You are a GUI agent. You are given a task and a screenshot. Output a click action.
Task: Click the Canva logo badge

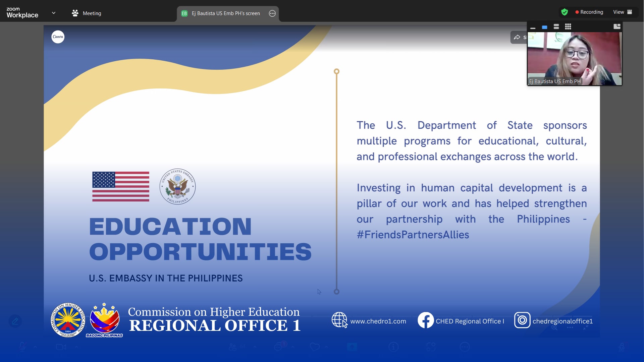point(58,37)
